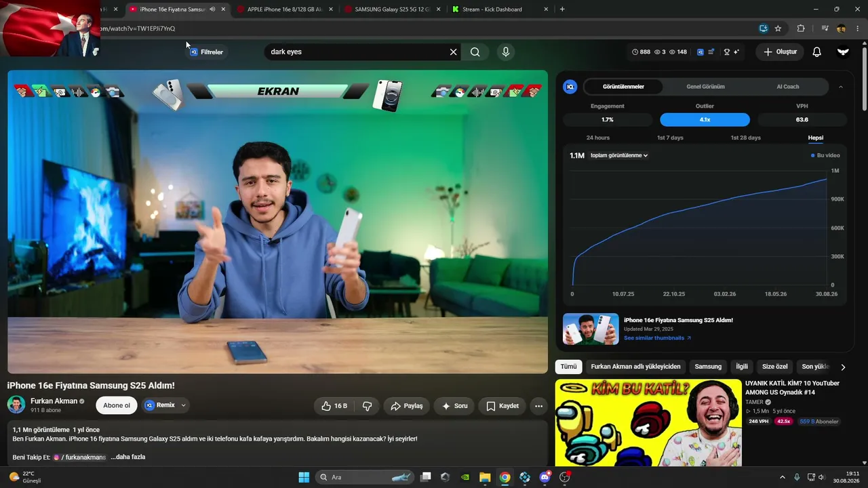This screenshot has height=488, width=868.
Task: Switch to the SAMSUNG Galaxy S25 browser tab
Action: coord(392,9)
